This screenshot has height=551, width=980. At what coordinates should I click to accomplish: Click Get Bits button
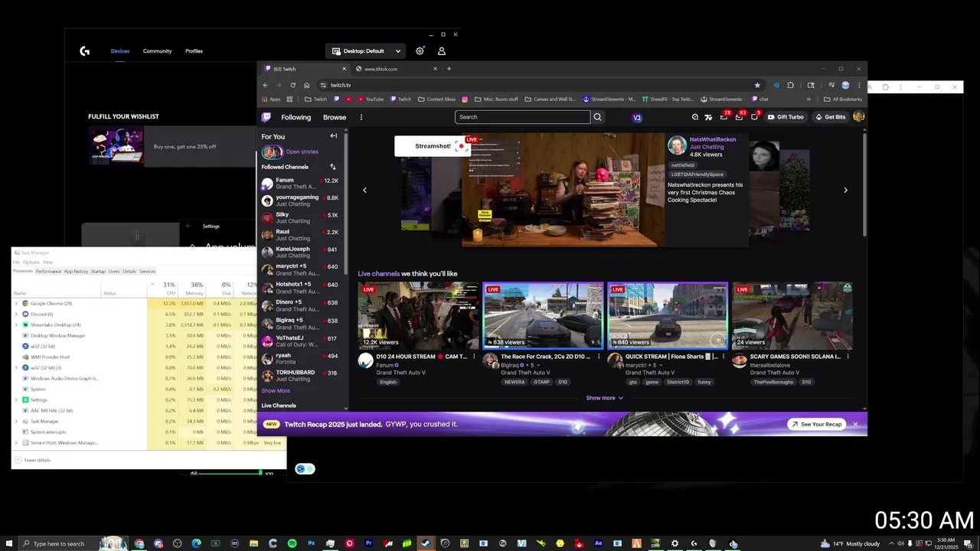point(830,117)
